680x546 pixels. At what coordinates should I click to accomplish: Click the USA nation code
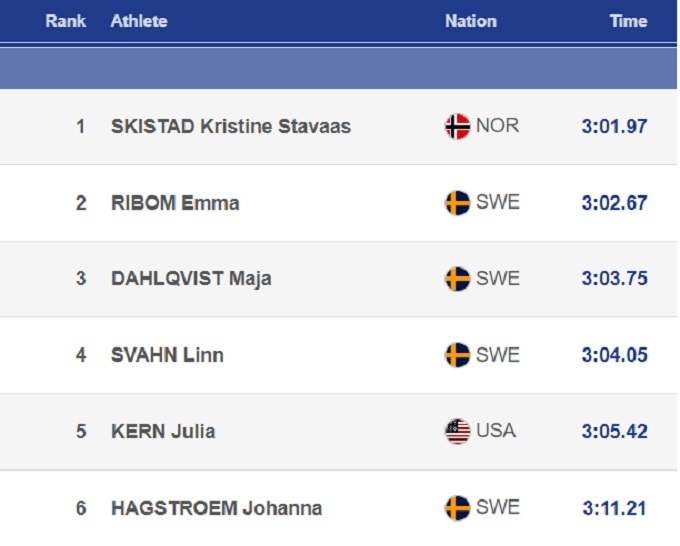click(x=496, y=431)
